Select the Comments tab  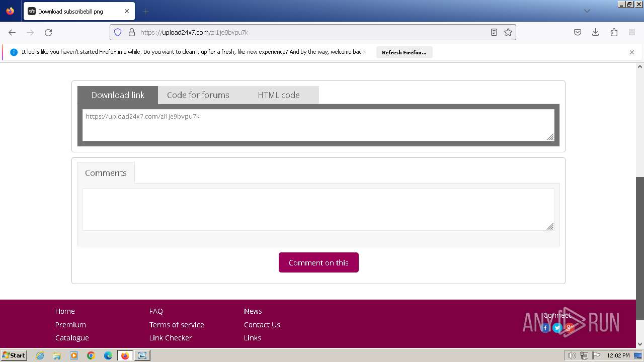coord(106,173)
